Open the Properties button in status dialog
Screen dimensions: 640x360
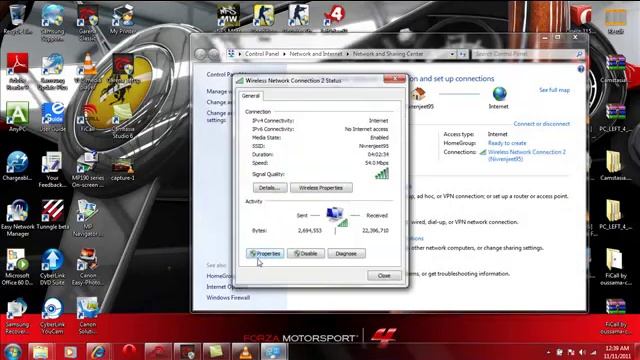tap(265, 253)
